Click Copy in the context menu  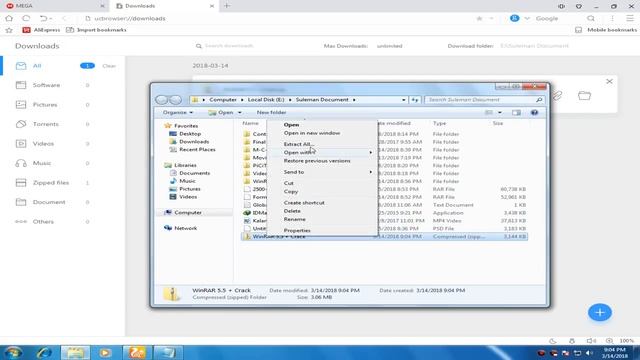pos(291,191)
